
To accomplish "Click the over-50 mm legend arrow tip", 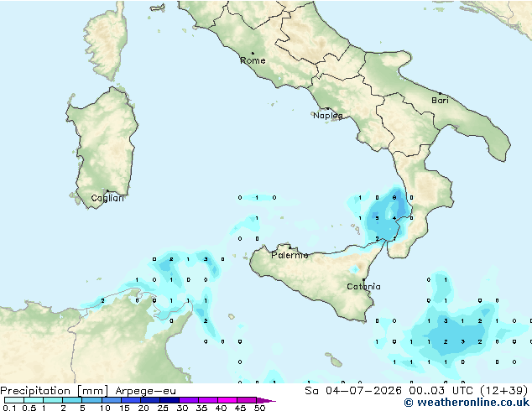I will click(x=266, y=400).
